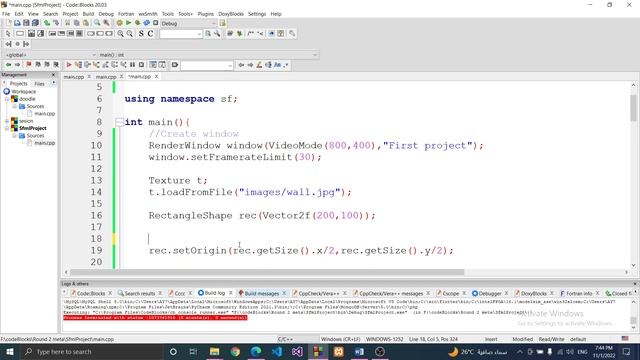Open the Plugins menu
Viewport: 640px width, 360px height.
pyautogui.click(x=206, y=14)
